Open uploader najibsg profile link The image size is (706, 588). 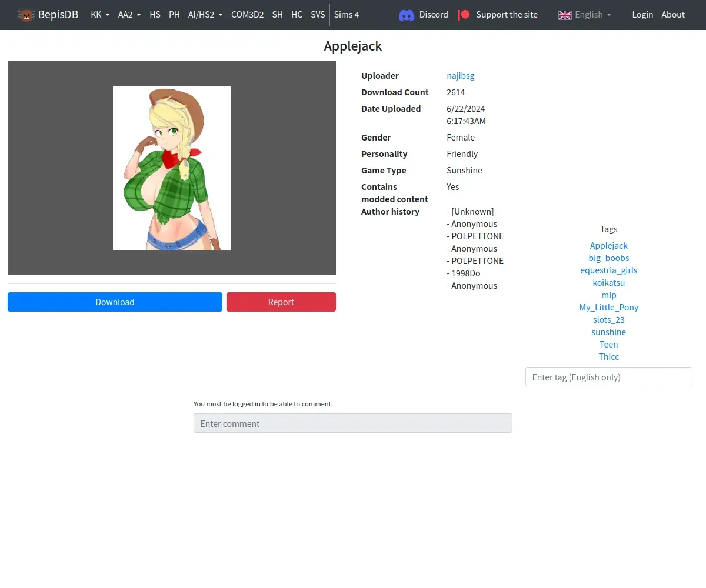point(461,76)
